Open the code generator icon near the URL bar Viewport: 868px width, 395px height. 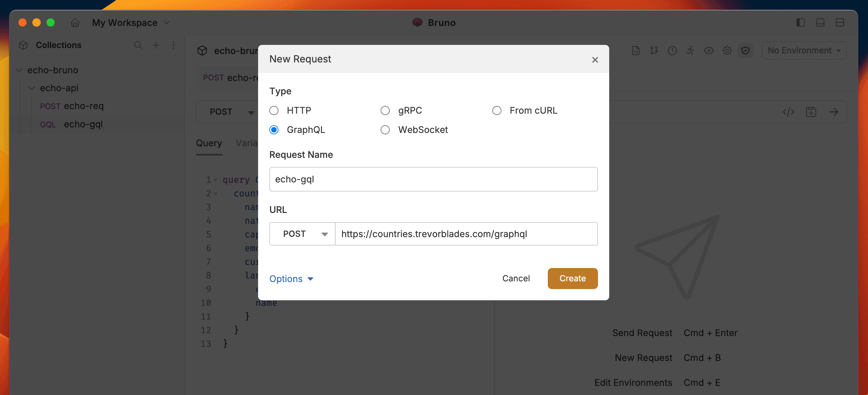[789, 112]
